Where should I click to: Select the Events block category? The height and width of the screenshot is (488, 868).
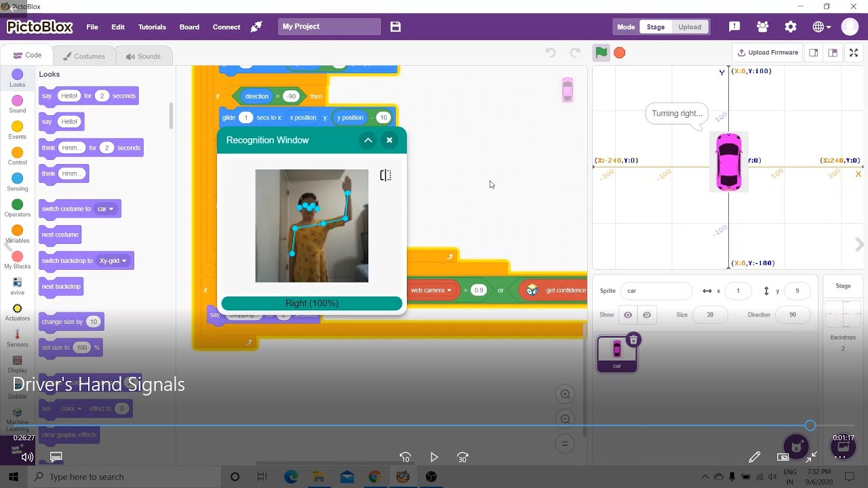18,130
